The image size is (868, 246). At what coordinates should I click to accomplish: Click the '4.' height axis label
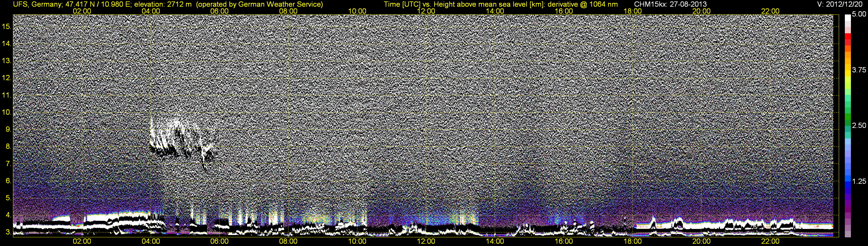(x=8, y=215)
